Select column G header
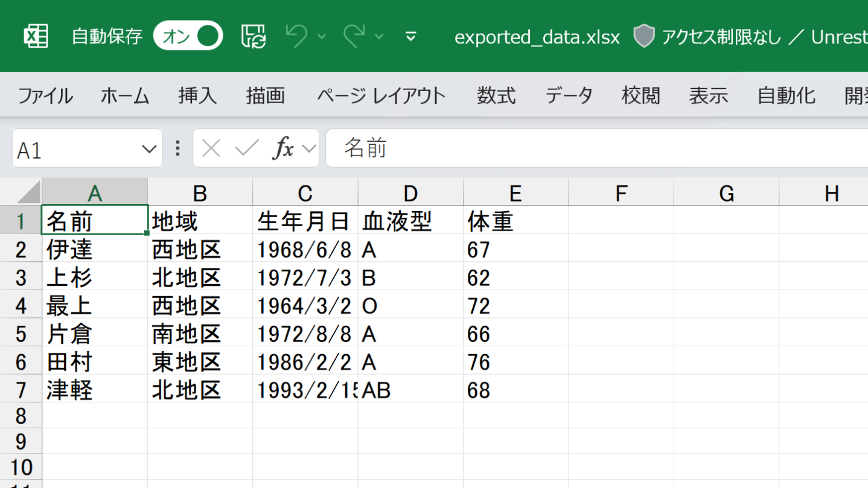 coord(726,192)
